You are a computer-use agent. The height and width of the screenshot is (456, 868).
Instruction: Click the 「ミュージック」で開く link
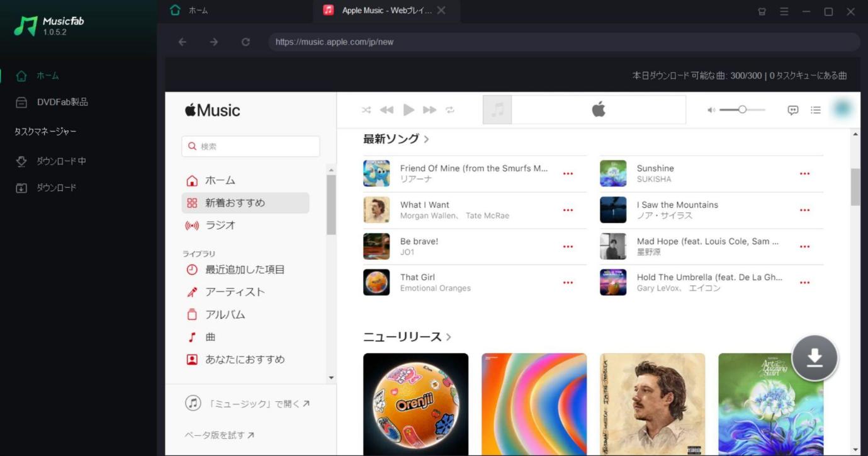(247, 404)
